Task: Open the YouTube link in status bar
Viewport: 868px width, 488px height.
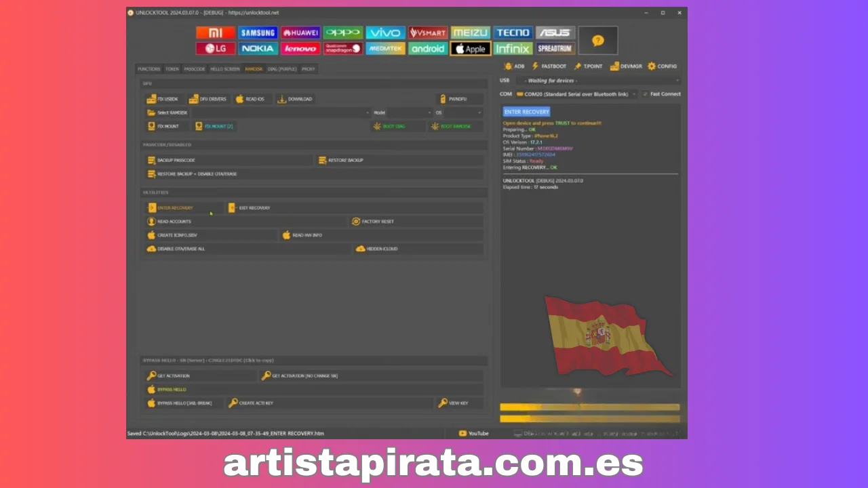Action: pyautogui.click(x=473, y=433)
